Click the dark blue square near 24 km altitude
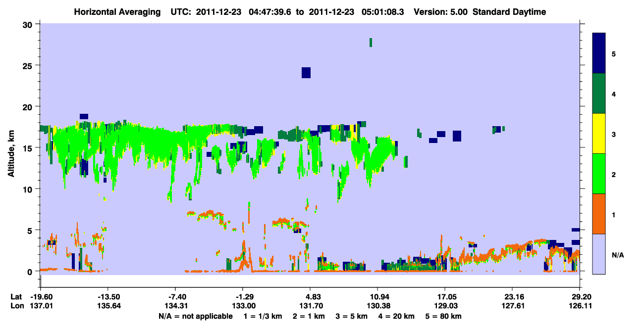Screen dimensions: 644x330 tap(306, 73)
